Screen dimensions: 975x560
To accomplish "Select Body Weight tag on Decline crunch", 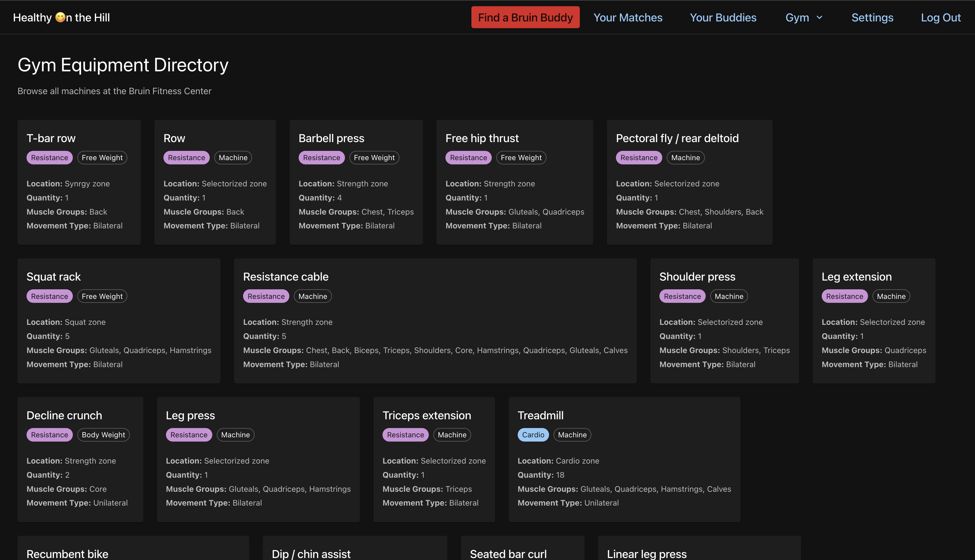I will coord(103,435).
